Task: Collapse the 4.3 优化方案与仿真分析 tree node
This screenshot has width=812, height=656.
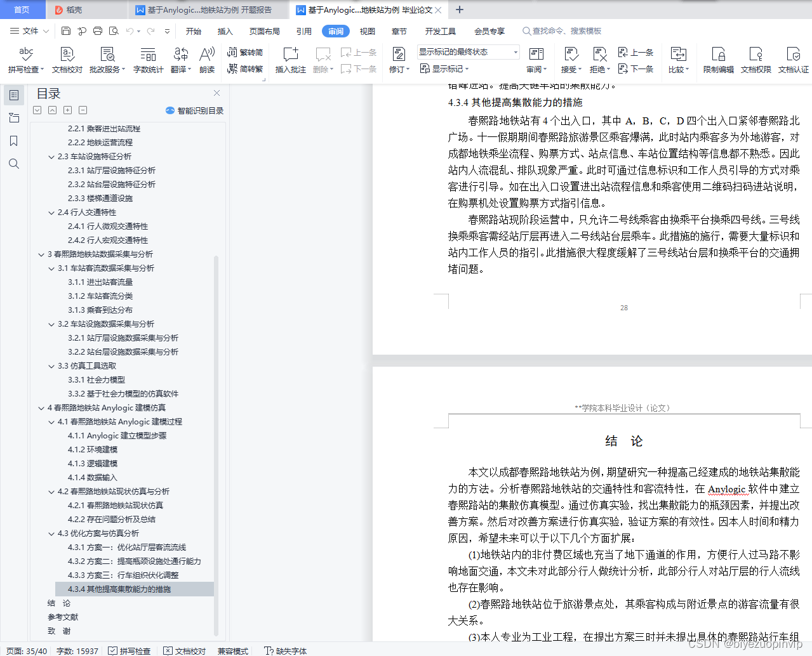Action: pyautogui.click(x=50, y=533)
